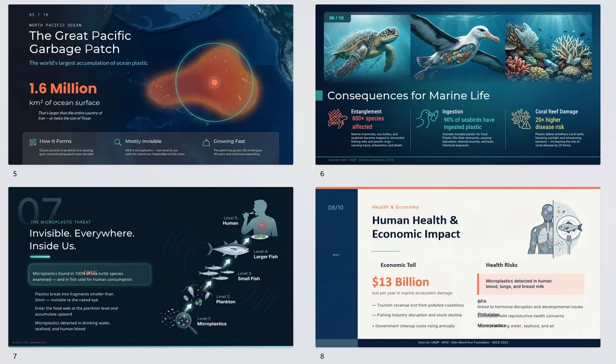The width and height of the screenshot is (616, 364).
Task: Click the '05 / 10' page marker
Action: [x=38, y=15]
